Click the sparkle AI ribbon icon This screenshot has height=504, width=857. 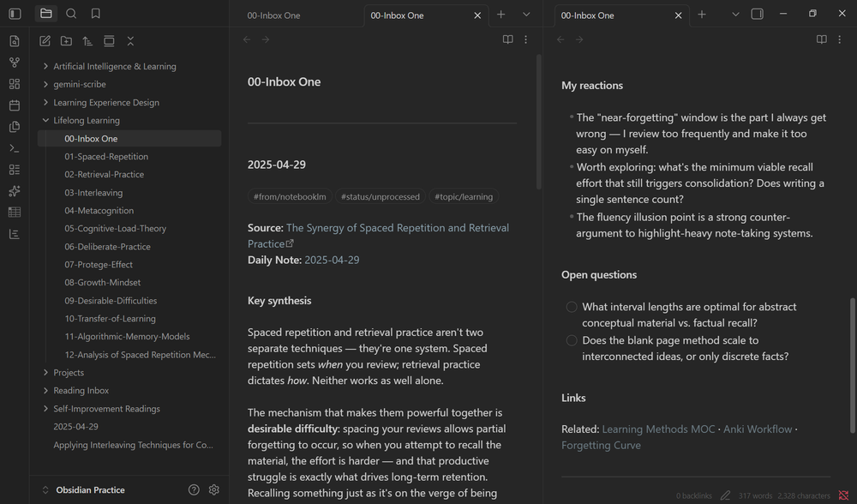tap(15, 191)
